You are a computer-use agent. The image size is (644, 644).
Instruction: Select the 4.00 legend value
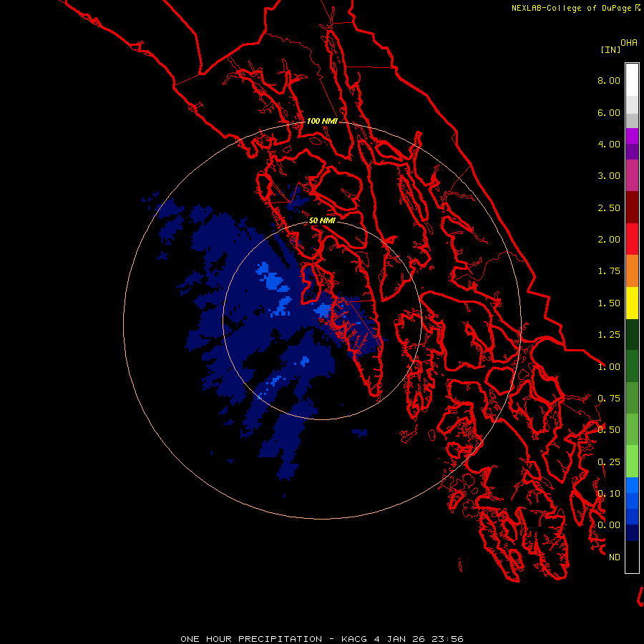point(609,144)
